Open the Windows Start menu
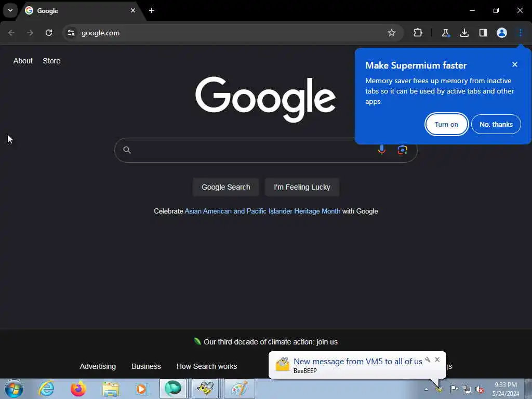This screenshot has width=532, height=399. click(14, 389)
